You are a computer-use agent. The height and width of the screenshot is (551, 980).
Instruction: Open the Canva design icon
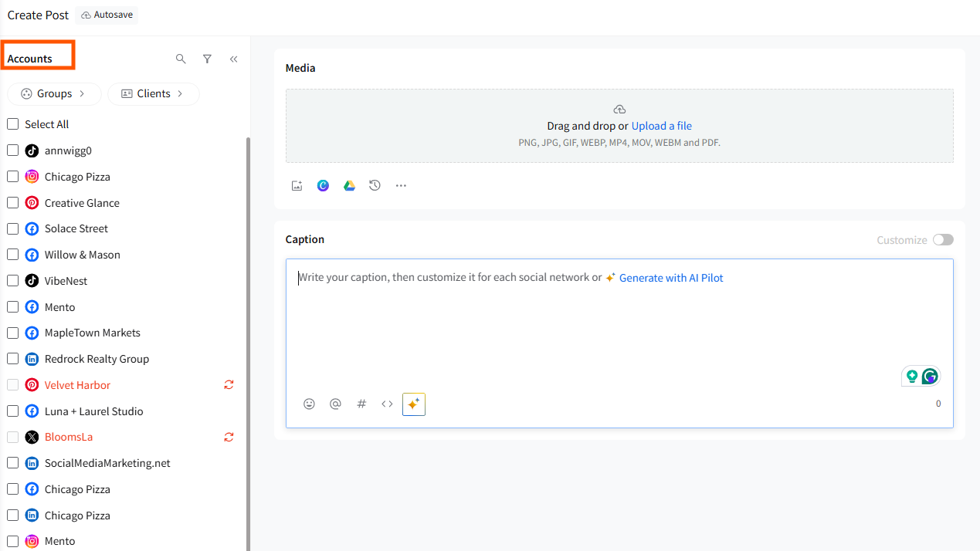[323, 186]
